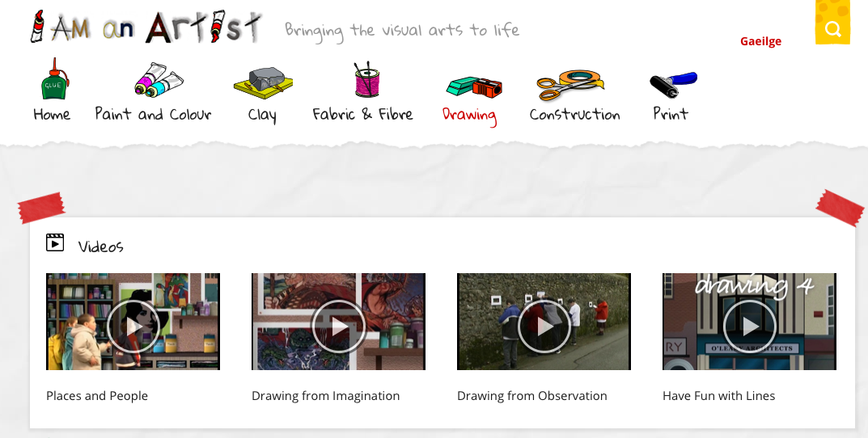Click the print roller icon
Screen dimensions: 868x438
(673, 85)
